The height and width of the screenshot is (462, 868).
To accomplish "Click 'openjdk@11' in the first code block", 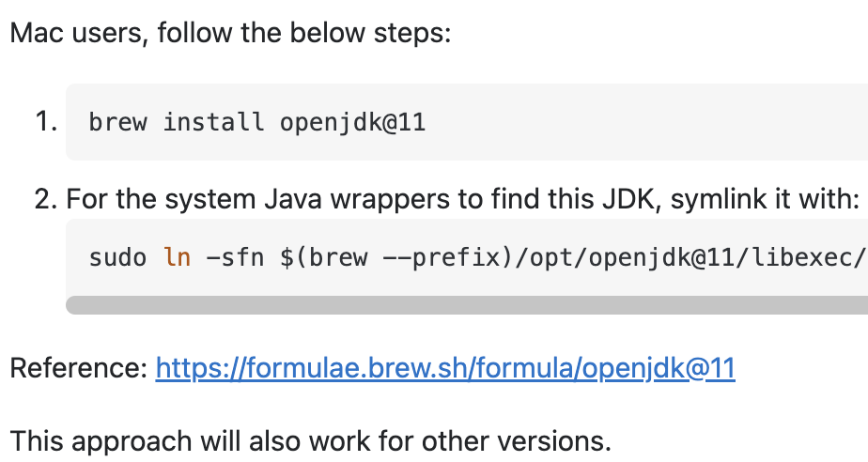I will [x=352, y=123].
